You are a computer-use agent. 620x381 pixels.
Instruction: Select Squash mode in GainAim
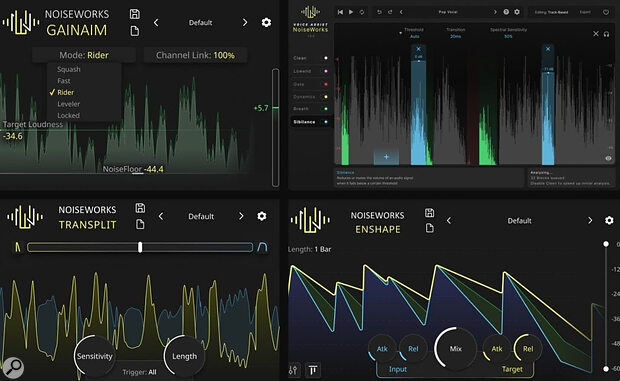(x=68, y=69)
